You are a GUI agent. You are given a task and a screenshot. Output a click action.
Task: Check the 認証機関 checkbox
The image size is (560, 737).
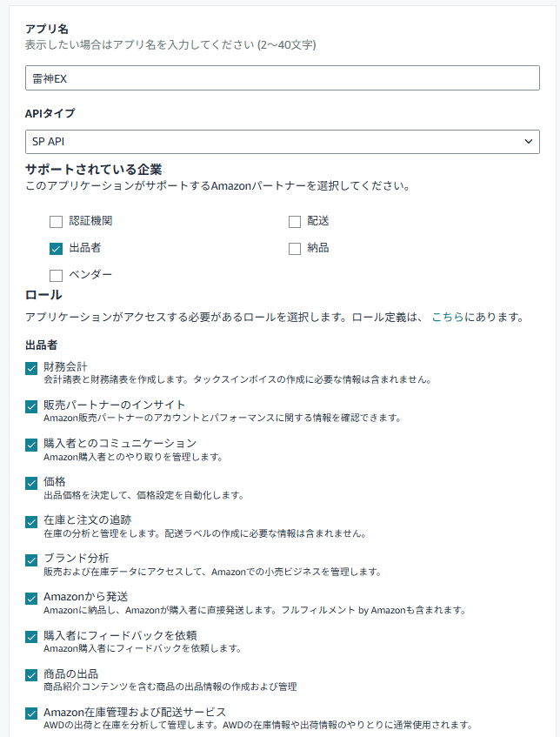[x=56, y=221]
